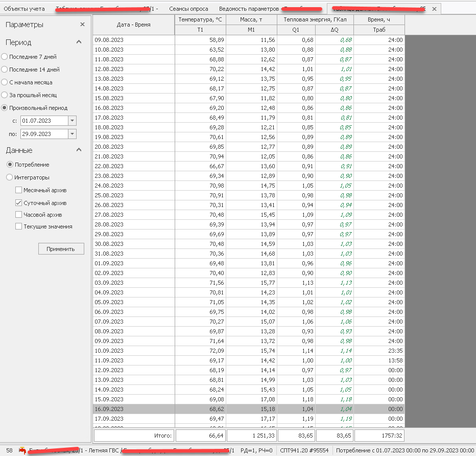Click СПТ941.20 #95554 in status bar
The height and width of the screenshot is (456, 476).
tap(304, 450)
